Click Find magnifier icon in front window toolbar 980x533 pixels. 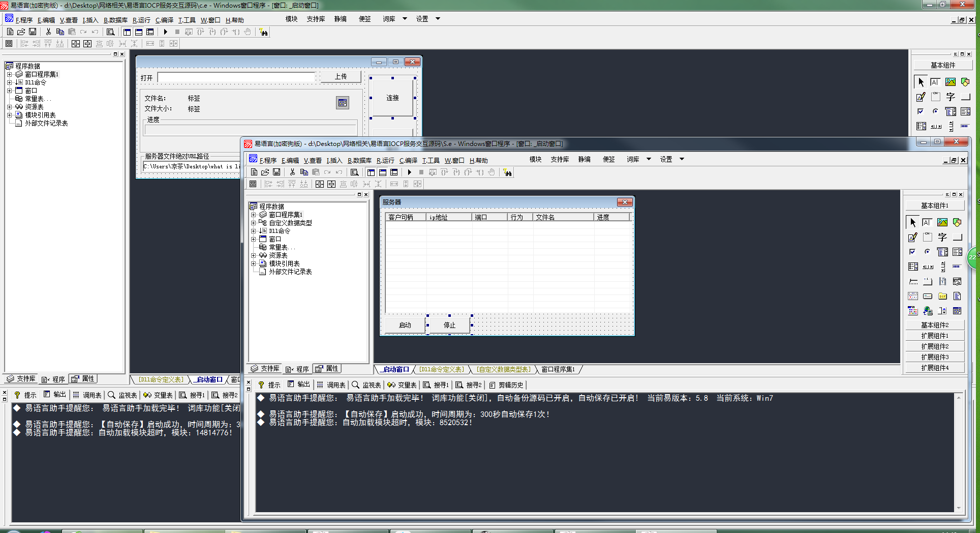click(355, 172)
